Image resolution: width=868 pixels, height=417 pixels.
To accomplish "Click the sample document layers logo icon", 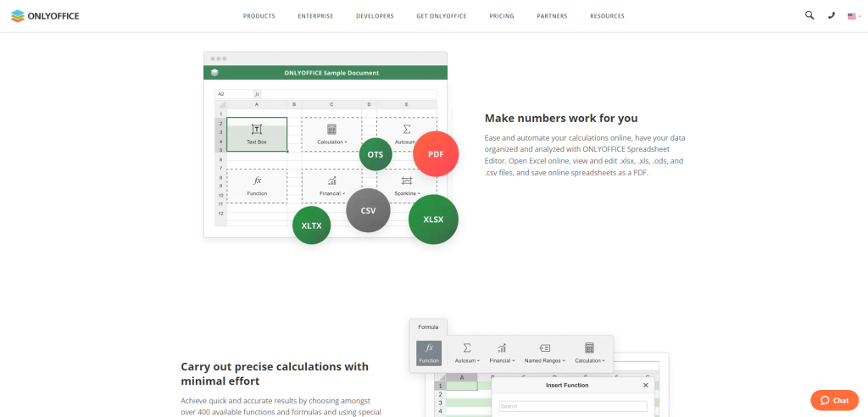I will [214, 73].
